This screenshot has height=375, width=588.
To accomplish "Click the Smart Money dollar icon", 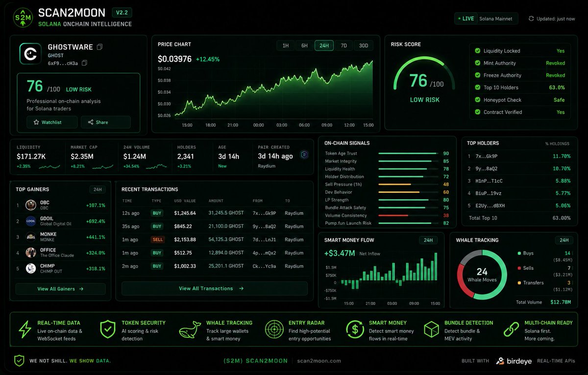I will pos(355,330).
